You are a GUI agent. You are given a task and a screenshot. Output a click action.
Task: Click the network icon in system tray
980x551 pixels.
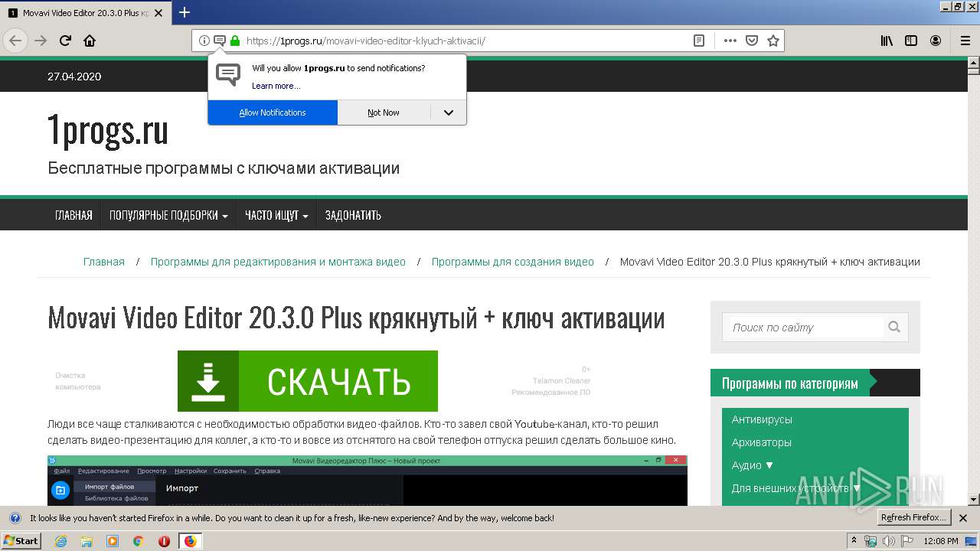pyautogui.click(x=871, y=541)
